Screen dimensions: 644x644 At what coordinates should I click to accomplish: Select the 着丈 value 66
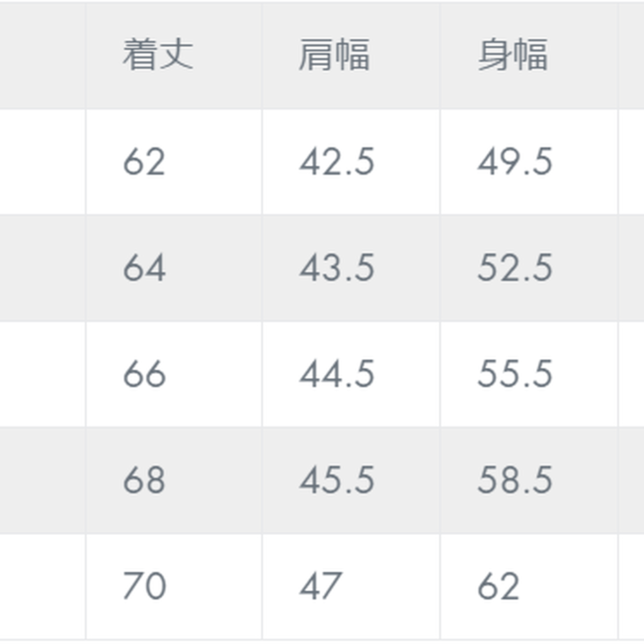[145, 373]
